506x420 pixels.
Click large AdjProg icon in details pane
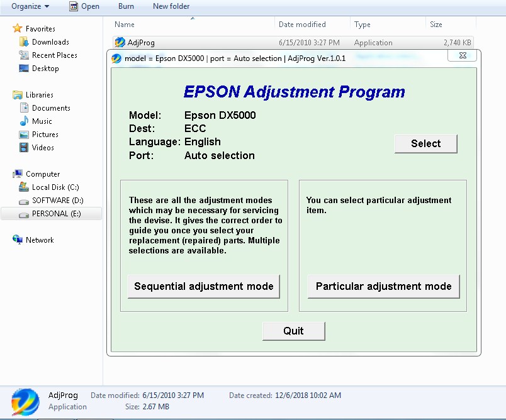[25, 402]
